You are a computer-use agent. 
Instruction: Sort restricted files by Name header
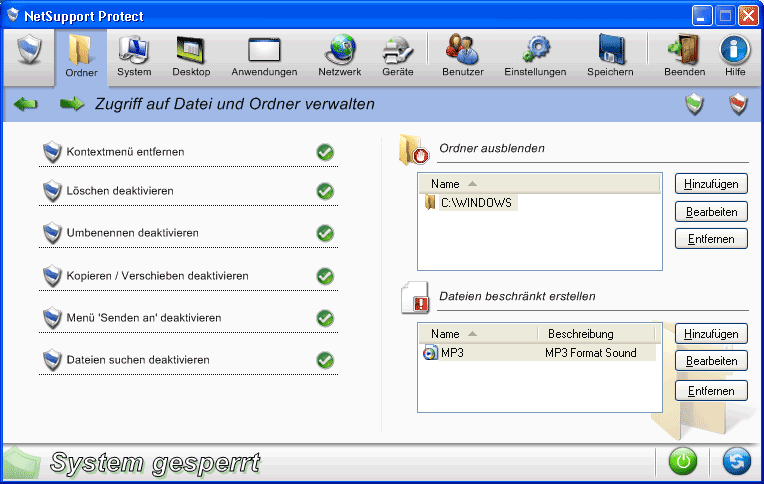point(478,334)
